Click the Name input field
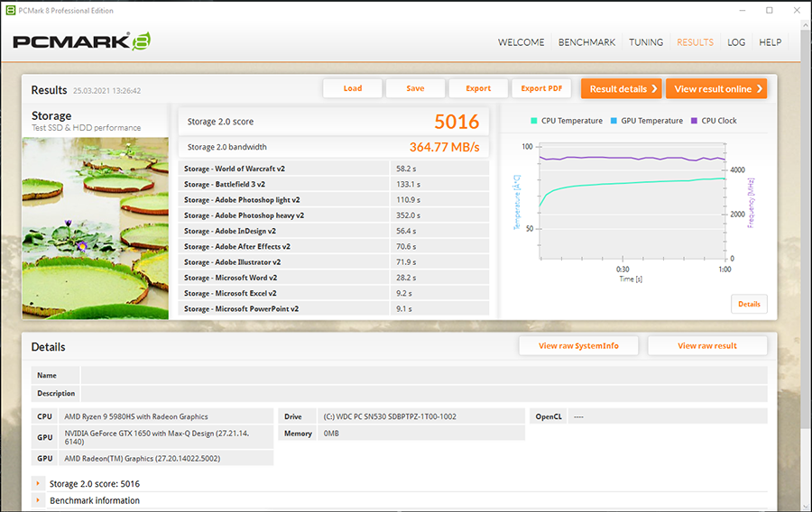Viewport: 812px width, 512px height. pos(424,375)
